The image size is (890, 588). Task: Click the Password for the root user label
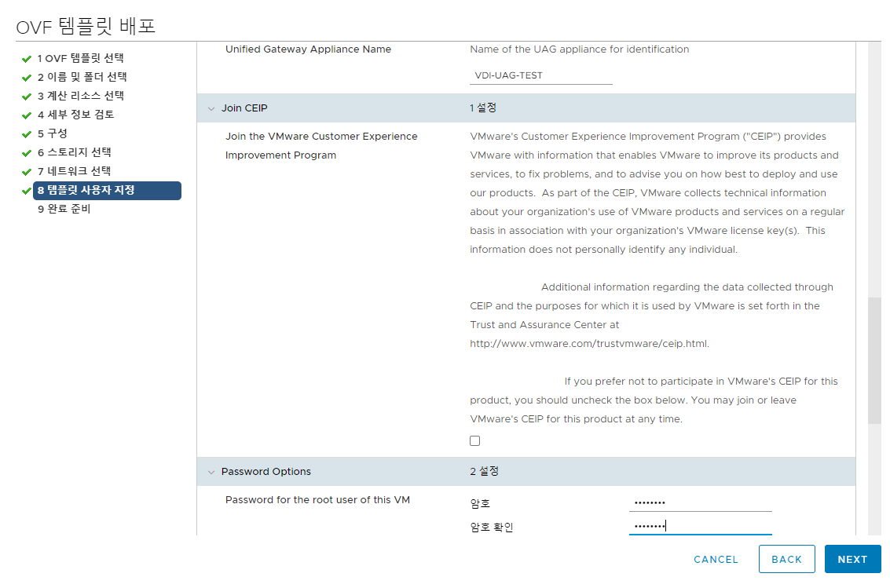317,500
